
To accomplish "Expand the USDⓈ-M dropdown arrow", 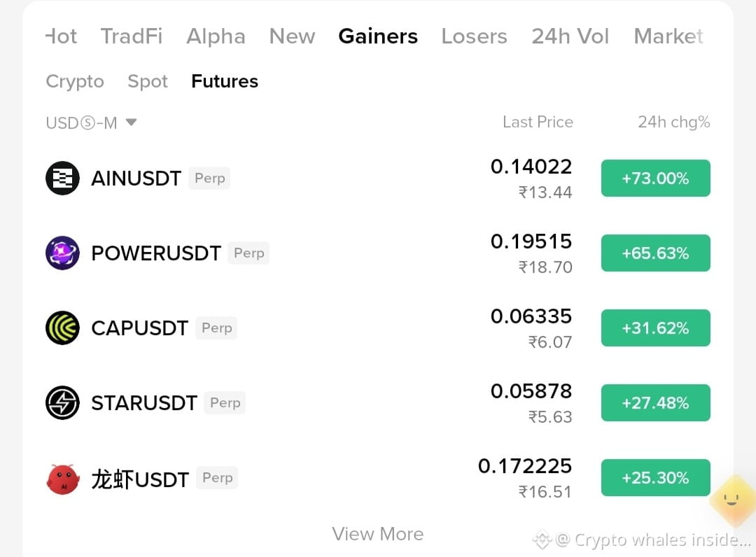I will coord(131,122).
